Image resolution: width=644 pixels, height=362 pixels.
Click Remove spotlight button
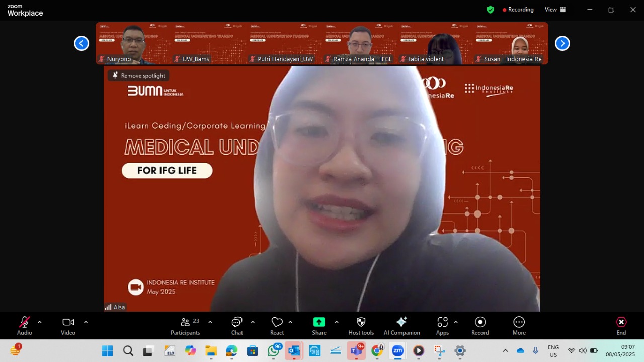[138, 76]
